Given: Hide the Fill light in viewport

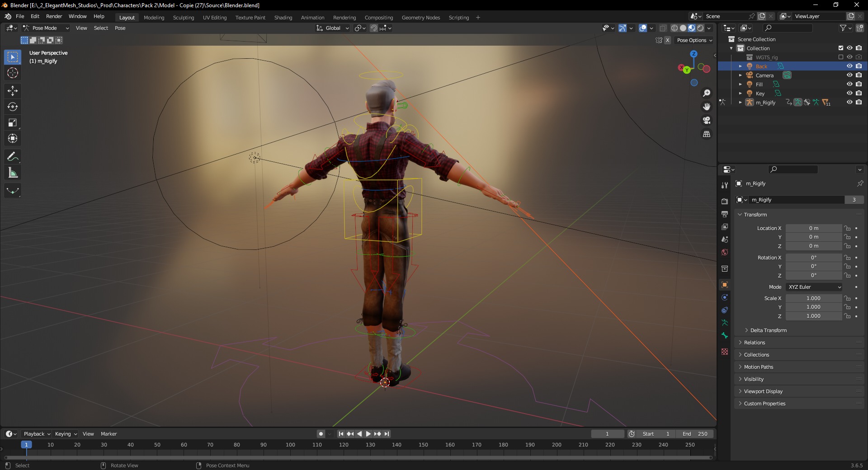Looking at the screenshot, I should coord(849,85).
